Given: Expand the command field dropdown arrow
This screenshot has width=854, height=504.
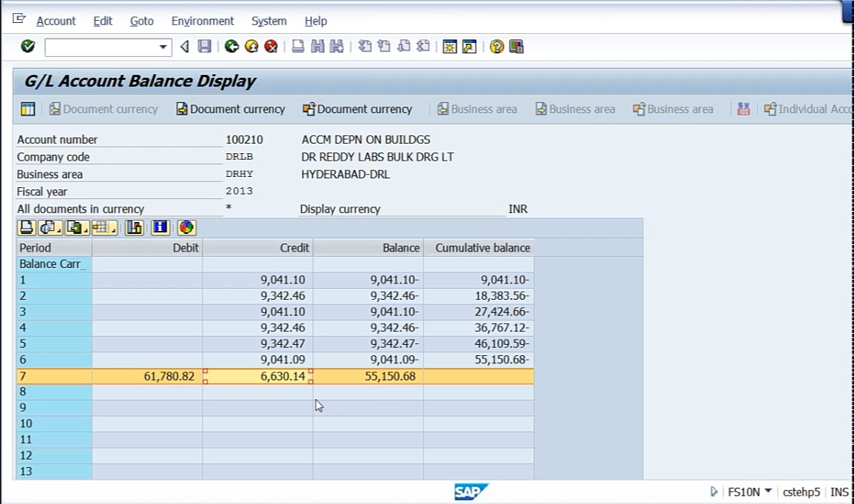Looking at the screenshot, I should click(163, 47).
